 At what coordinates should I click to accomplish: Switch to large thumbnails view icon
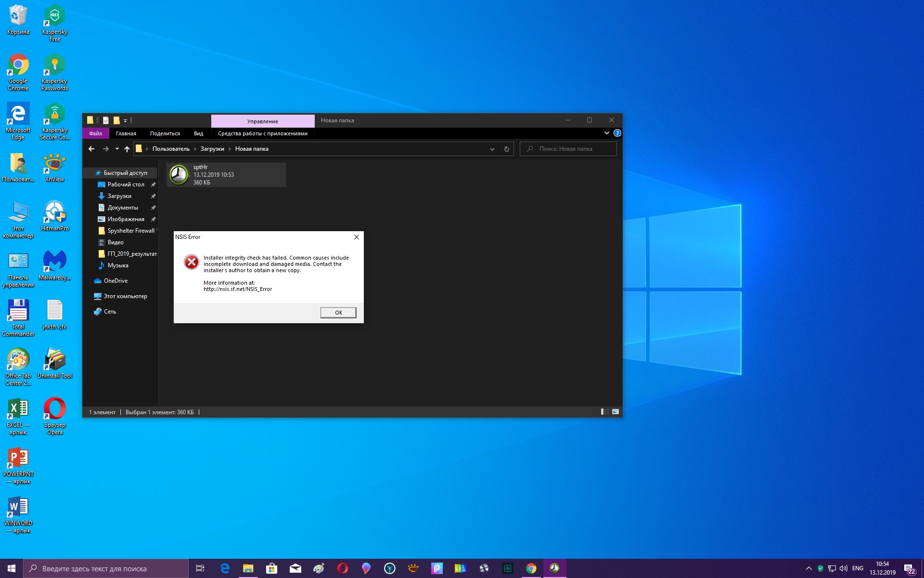pyautogui.click(x=616, y=412)
